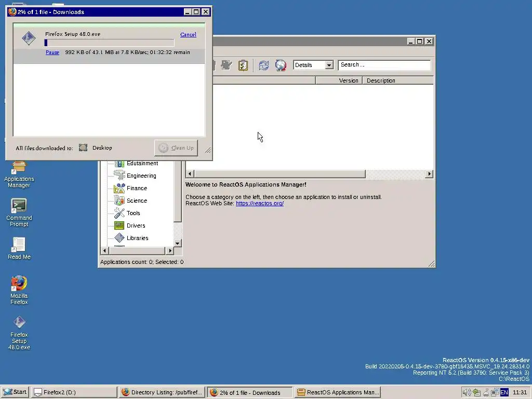Click the category list scroll left arrow
532x399 pixels.
(104, 251)
